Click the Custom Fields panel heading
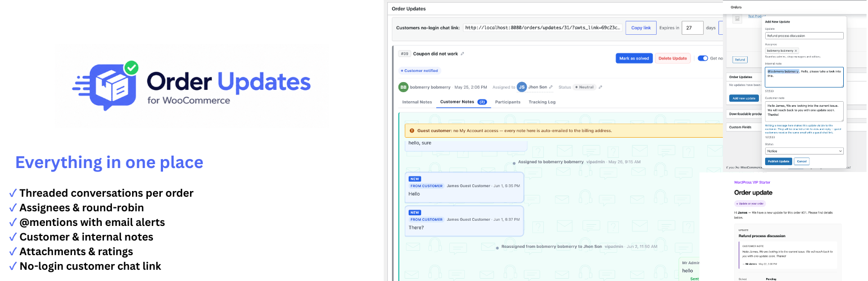This screenshot has height=281, width=868. tap(740, 127)
